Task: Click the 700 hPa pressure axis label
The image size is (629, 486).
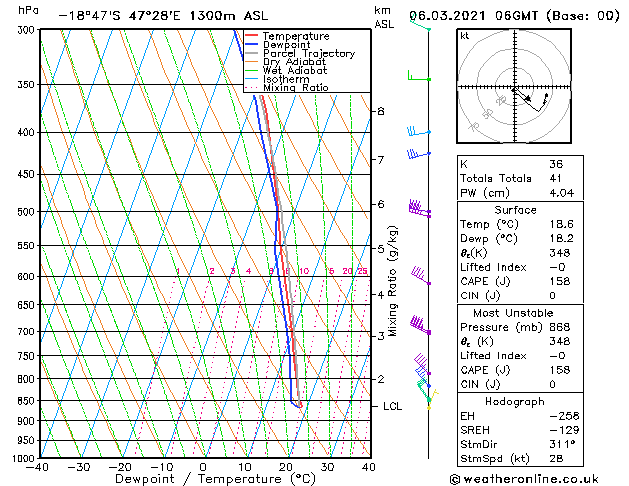Action: tap(28, 332)
